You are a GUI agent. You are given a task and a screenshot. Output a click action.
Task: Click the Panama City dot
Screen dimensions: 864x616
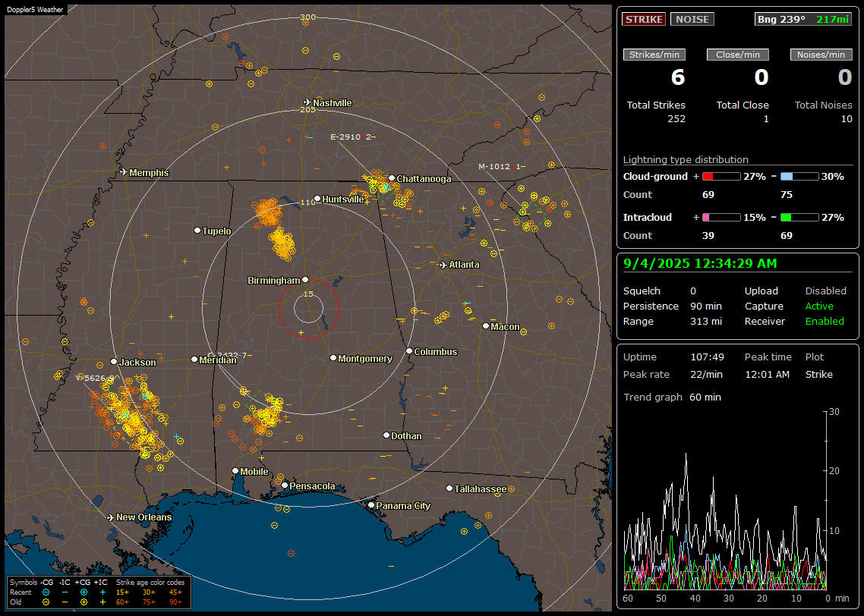371,504
